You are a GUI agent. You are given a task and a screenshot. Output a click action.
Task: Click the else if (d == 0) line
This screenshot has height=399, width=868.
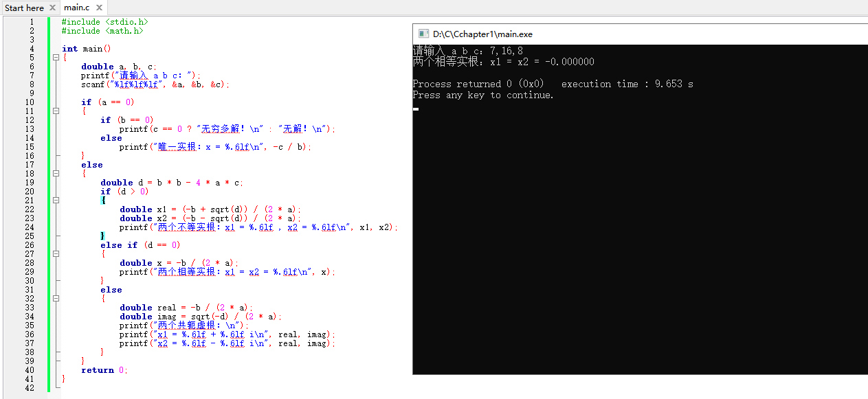pos(140,245)
